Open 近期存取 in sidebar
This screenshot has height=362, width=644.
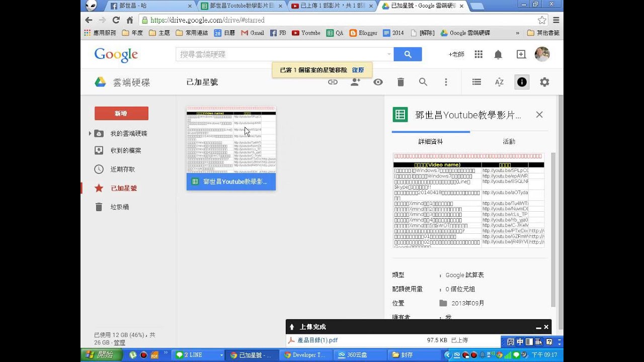pos(123,169)
